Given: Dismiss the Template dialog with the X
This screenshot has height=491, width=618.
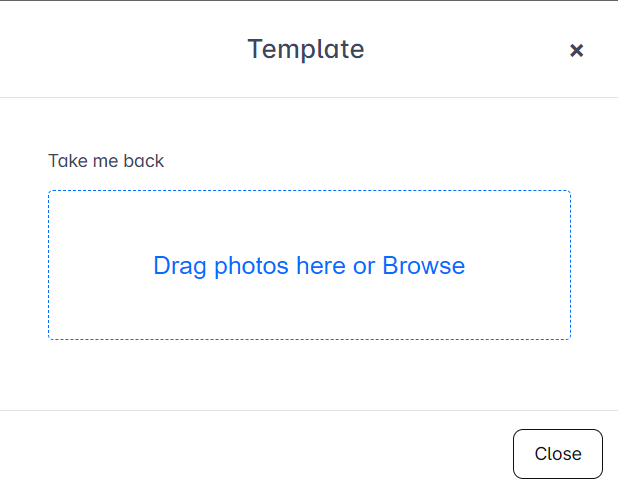Looking at the screenshot, I should coord(576,50).
